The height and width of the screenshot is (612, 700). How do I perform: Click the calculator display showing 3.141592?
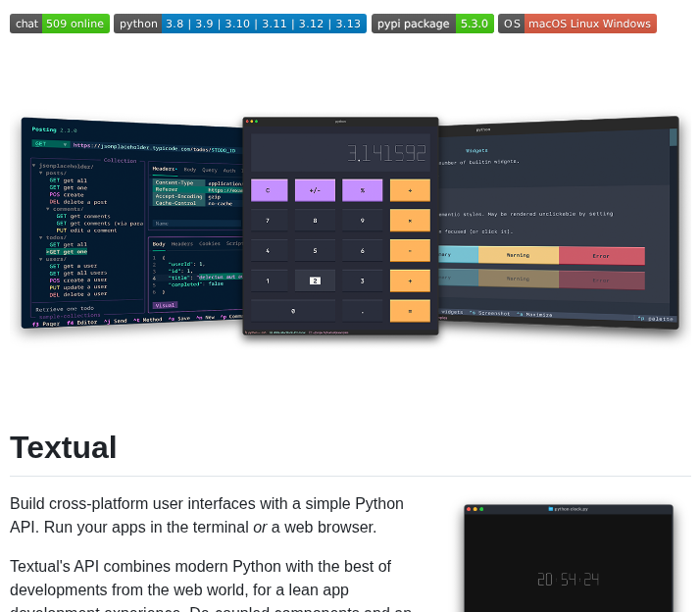340,153
